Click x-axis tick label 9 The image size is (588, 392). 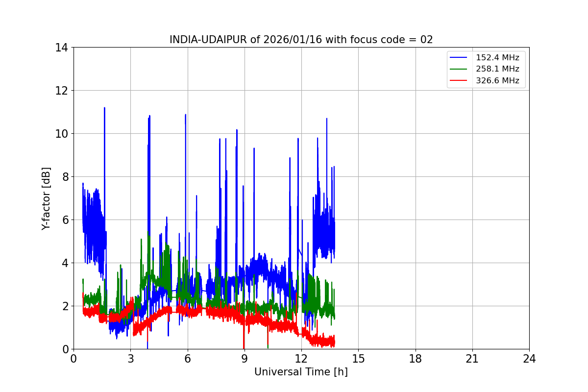coord(245,358)
